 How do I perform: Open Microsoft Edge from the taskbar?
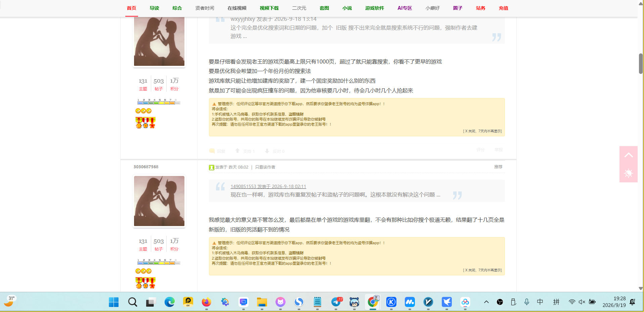(x=169, y=302)
